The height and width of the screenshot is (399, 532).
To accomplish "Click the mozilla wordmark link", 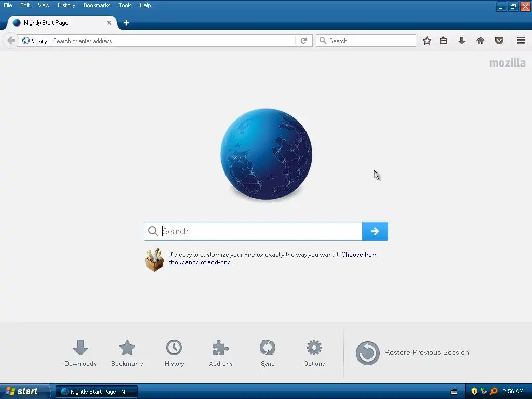I will tap(507, 63).
